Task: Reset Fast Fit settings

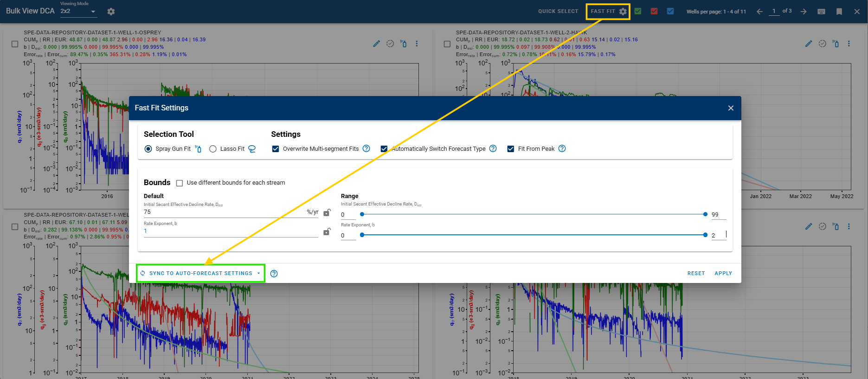Action: click(x=696, y=274)
